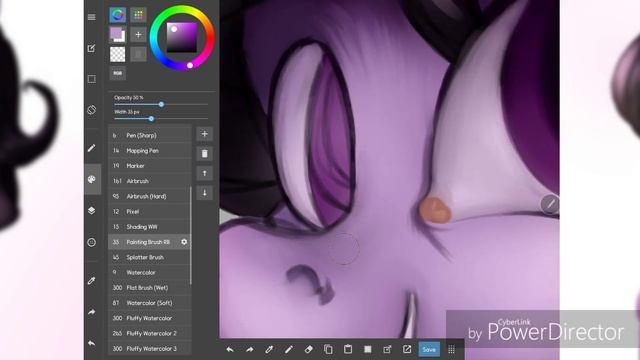
Task: Tap the paste clipboard icon
Action: [x=348, y=349]
